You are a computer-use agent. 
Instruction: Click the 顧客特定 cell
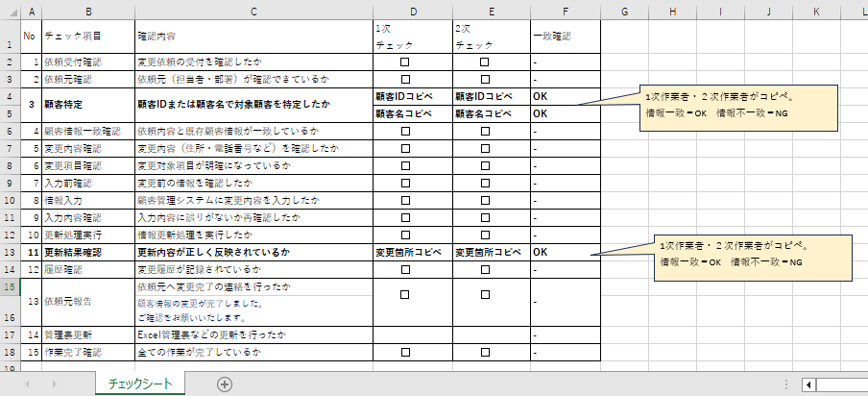(x=88, y=105)
